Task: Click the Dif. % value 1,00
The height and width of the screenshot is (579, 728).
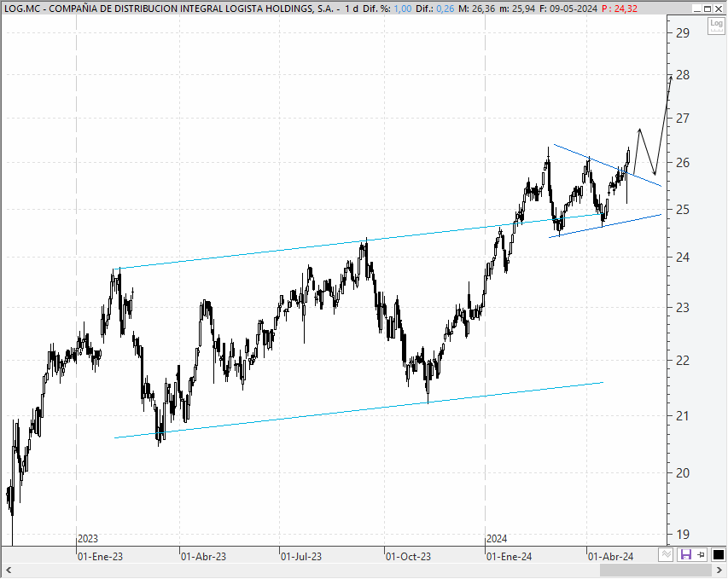Action: 403,9
